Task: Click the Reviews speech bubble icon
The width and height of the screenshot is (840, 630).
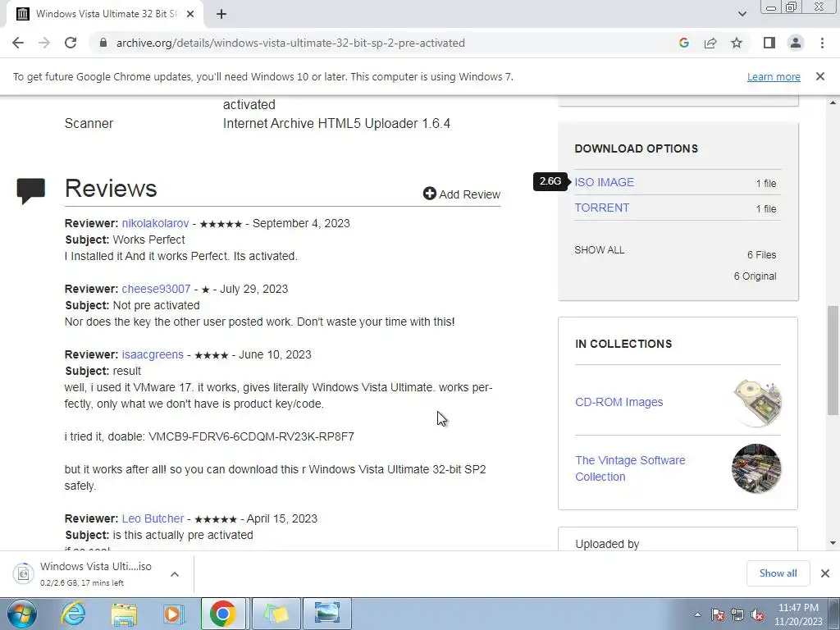Action: point(30,190)
